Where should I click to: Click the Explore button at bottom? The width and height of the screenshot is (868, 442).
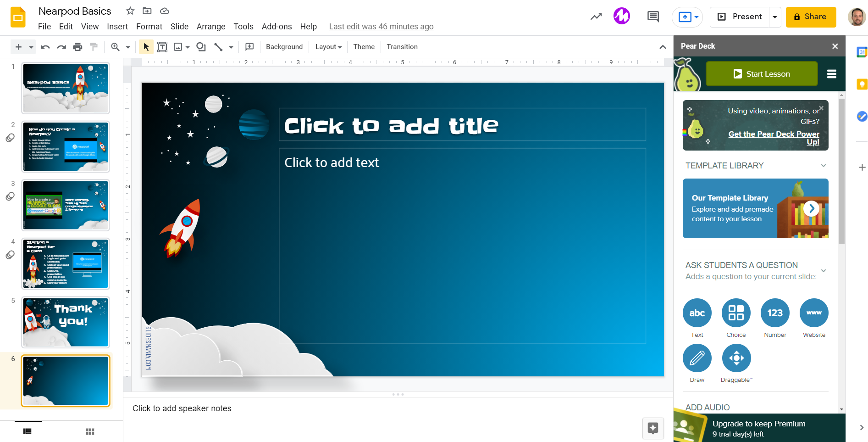[653, 428]
